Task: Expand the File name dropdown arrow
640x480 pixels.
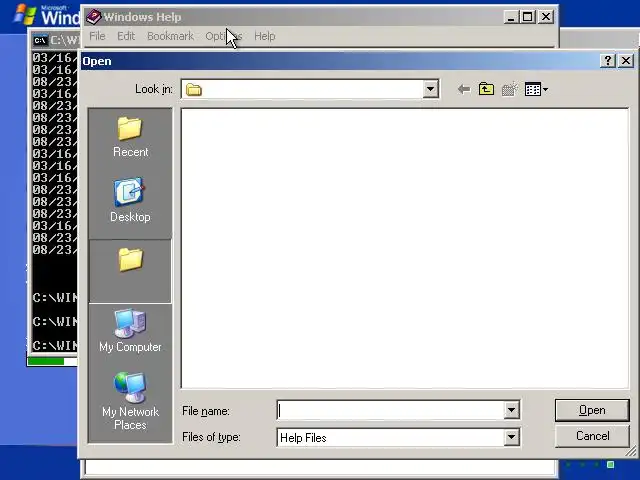Action: point(511,410)
